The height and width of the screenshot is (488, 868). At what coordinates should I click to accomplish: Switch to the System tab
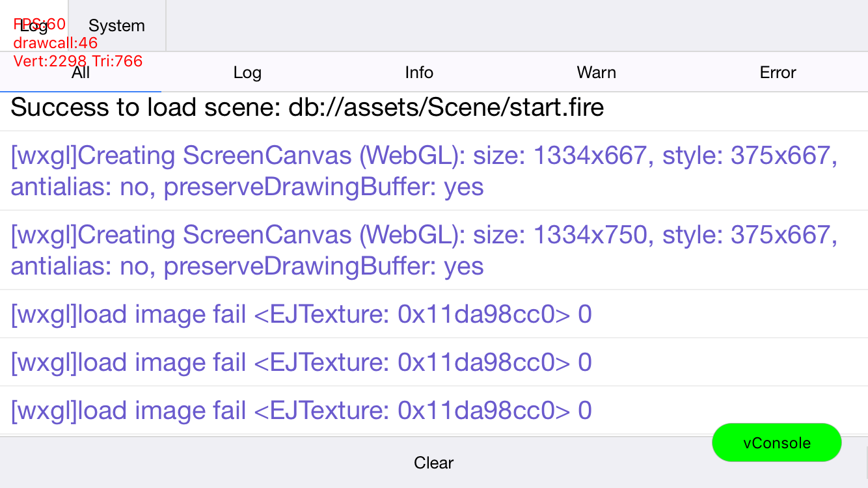click(x=116, y=26)
